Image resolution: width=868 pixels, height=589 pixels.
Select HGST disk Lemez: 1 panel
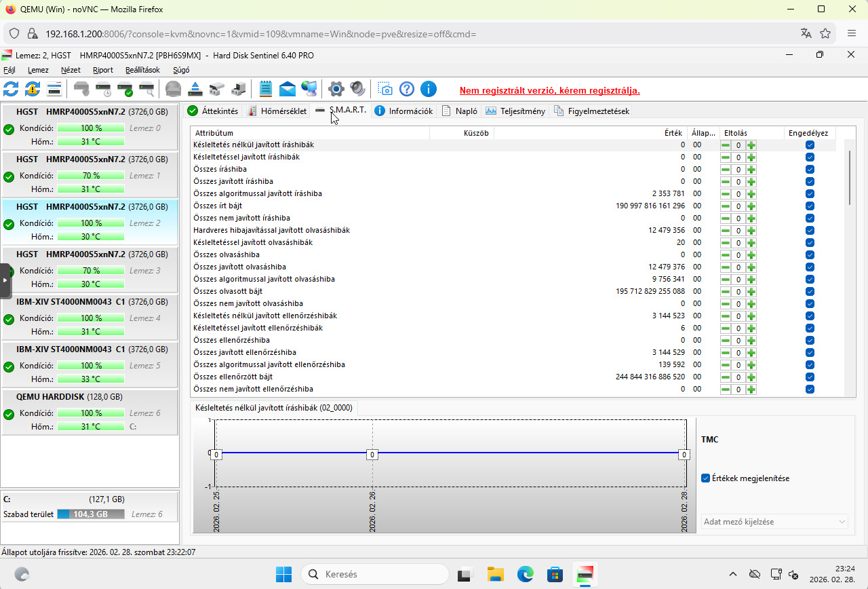pyautogui.click(x=90, y=174)
